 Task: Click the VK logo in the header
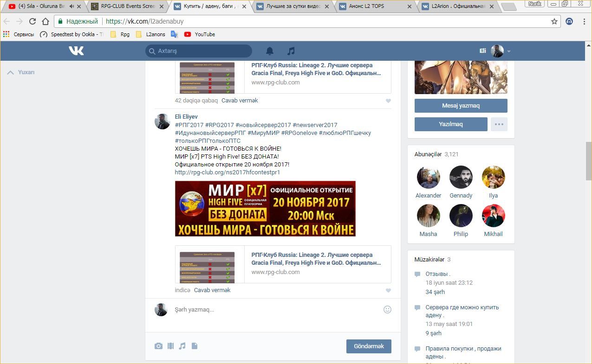click(76, 51)
